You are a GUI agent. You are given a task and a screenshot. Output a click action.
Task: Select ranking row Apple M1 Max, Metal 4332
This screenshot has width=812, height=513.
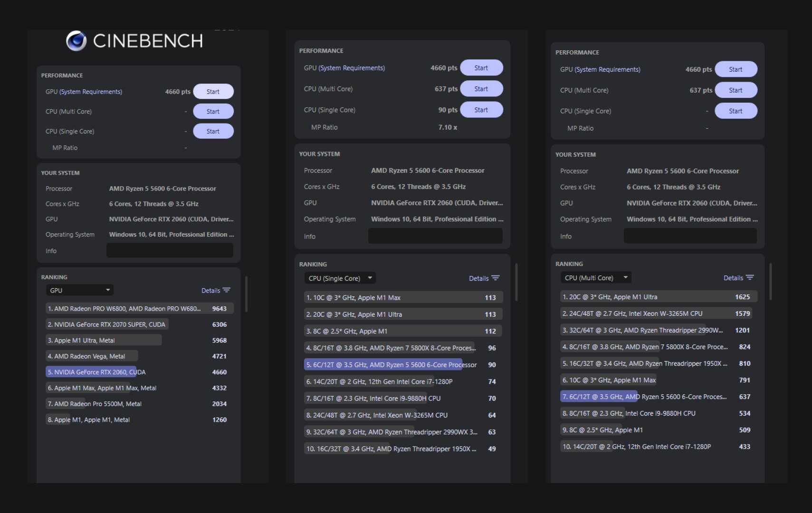click(x=140, y=388)
